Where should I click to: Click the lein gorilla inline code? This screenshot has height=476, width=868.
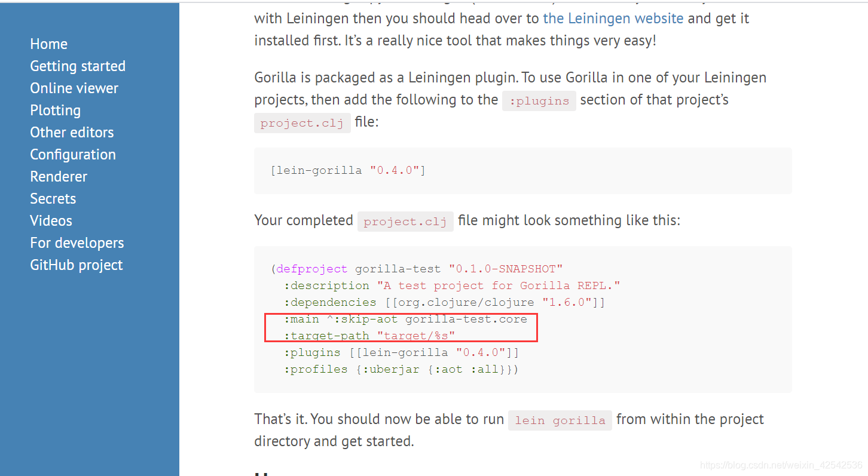pos(560,420)
